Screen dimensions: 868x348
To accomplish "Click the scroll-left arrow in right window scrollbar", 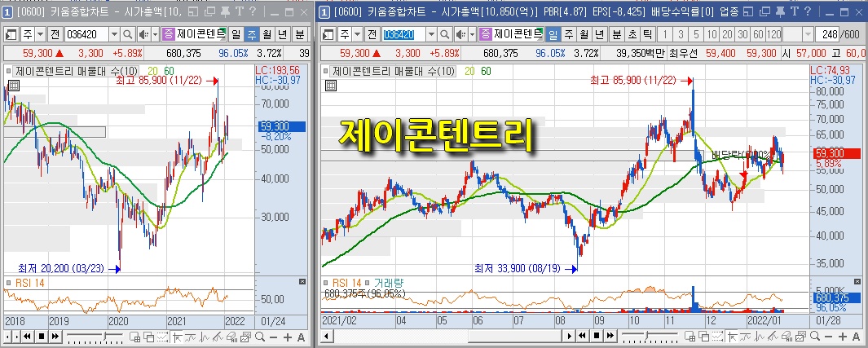I will coord(327,336).
